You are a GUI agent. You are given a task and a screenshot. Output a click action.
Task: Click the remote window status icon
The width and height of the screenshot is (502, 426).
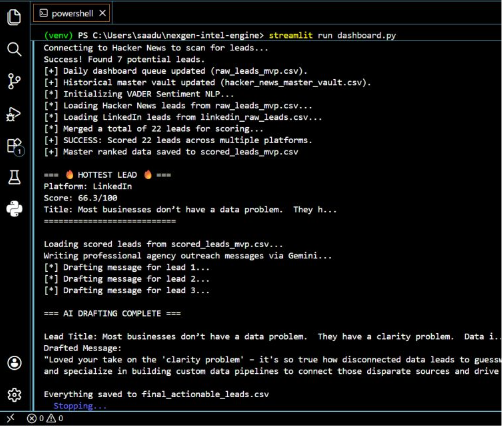11,418
